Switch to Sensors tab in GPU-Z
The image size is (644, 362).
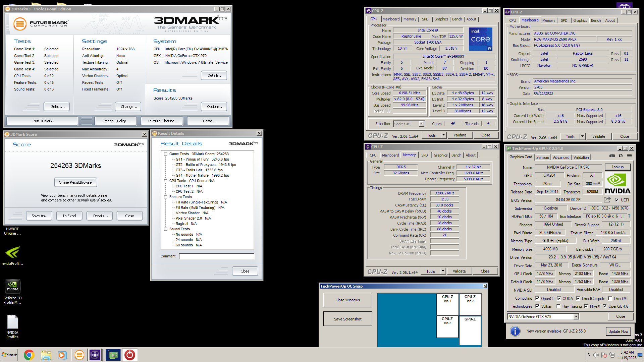(542, 157)
